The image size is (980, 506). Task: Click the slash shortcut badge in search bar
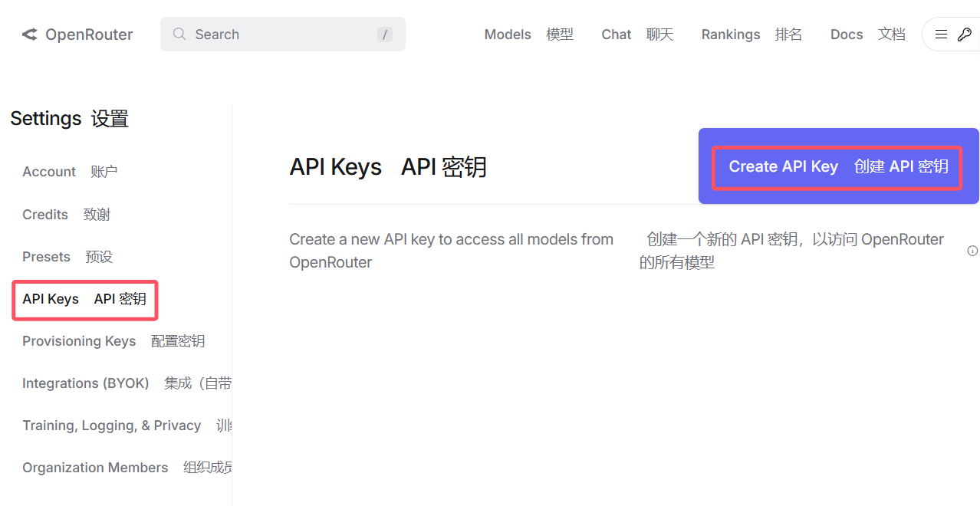pos(384,34)
